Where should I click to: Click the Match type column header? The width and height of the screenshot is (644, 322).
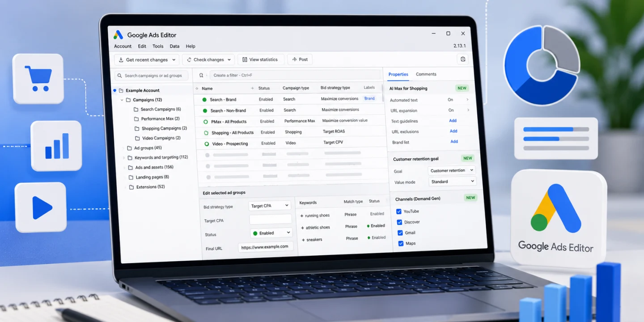tap(353, 202)
